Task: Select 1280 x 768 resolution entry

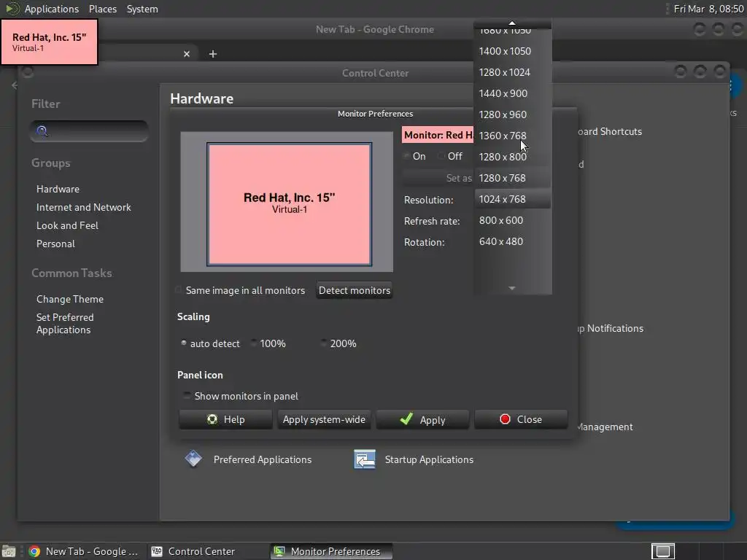Action: pyautogui.click(x=513, y=178)
